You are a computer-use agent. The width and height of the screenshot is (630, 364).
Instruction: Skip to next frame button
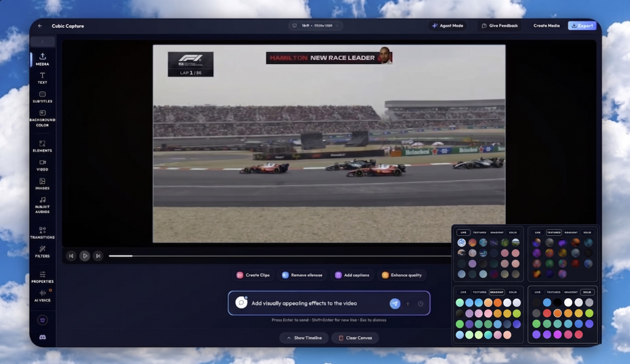pyautogui.click(x=98, y=256)
